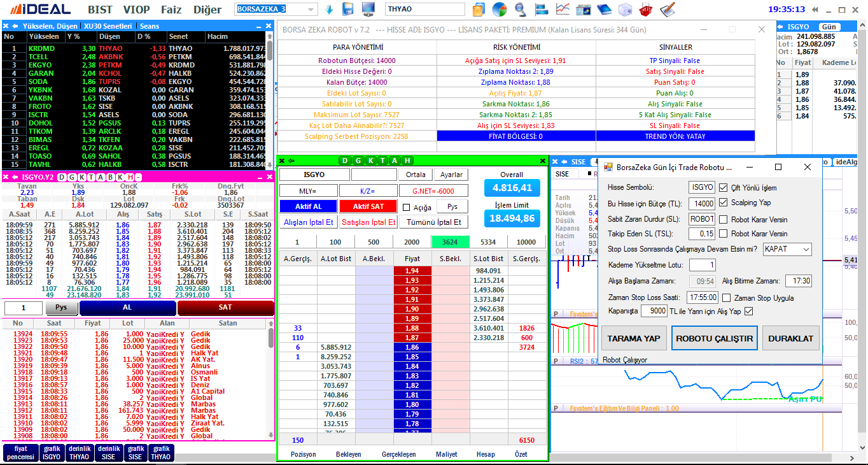Viewport: 868px width, 465px height.
Task: Click the red shopping basket icon
Action: [645, 10]
